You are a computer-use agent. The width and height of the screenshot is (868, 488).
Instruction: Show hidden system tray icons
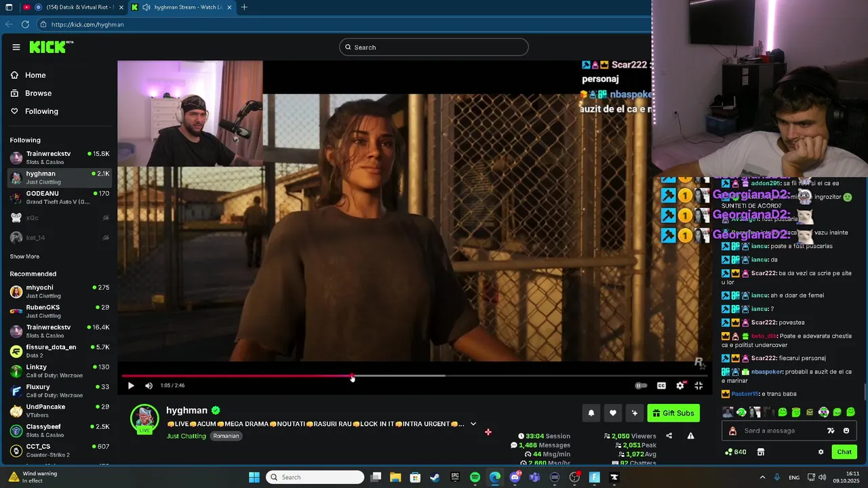[x=762, y=477]
